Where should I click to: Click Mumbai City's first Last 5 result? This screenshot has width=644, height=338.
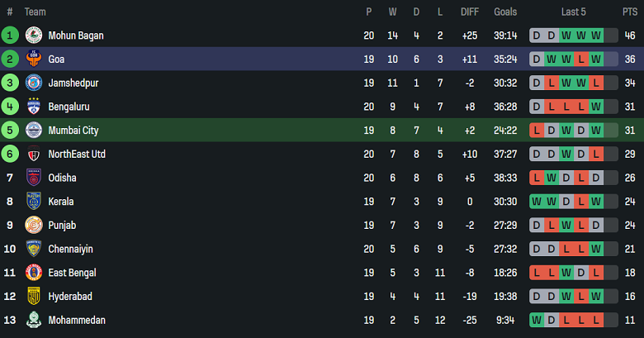537,131
